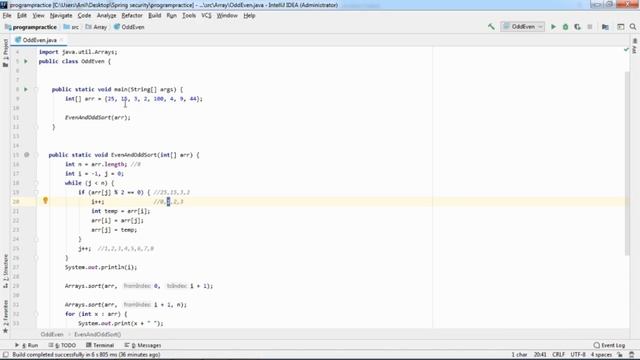Click the OddEven class icon in navigation bar

click(x=117, y=27)
